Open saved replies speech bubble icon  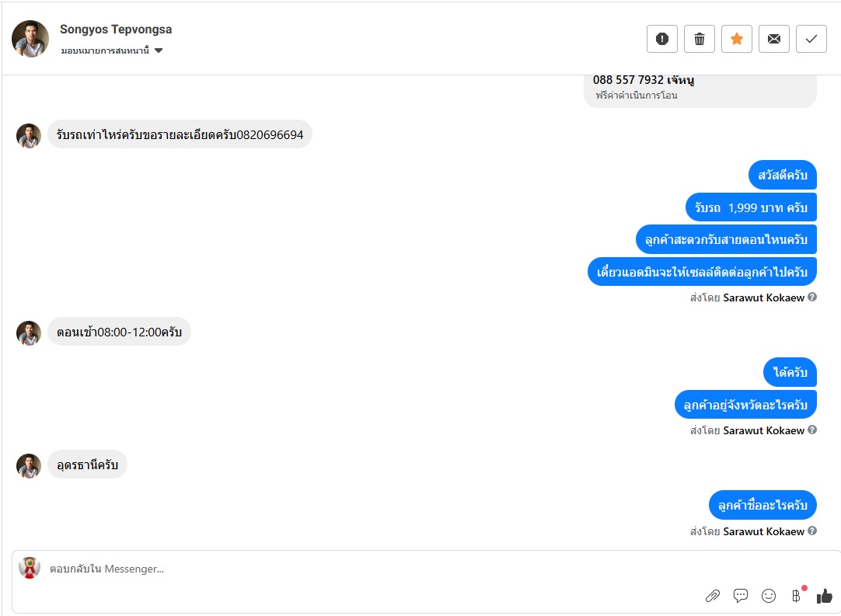point(741,596)
